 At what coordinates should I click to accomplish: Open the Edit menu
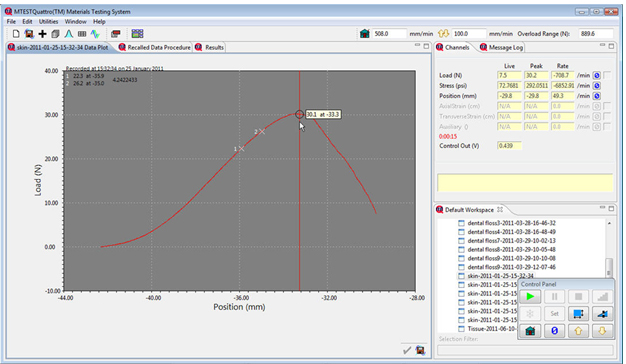[27, 22]
